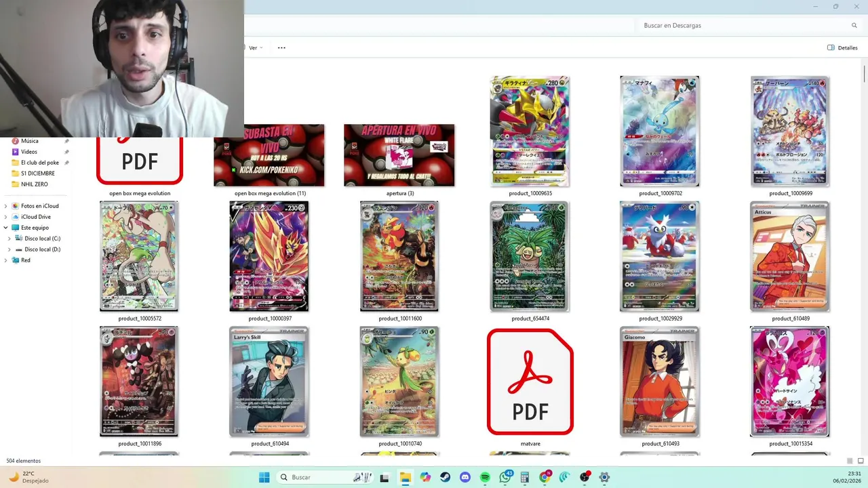
Task: Select Videos in the navigation pane
Action: pos(28,152)
